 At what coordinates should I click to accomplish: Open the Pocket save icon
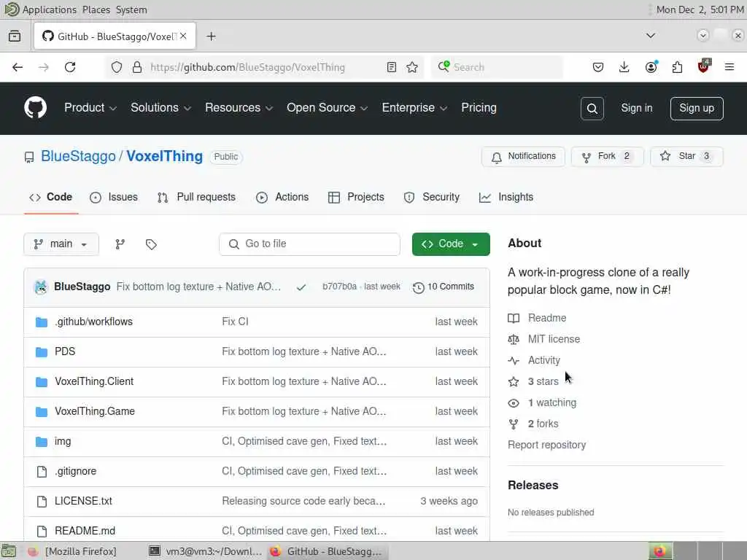click(598, 67)
